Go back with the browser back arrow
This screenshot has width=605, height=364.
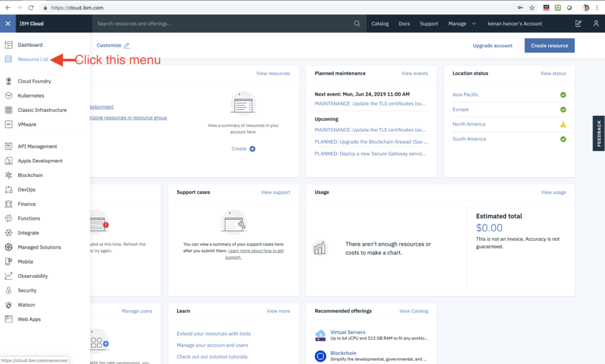pyautogui.click(x=8, y=8)
